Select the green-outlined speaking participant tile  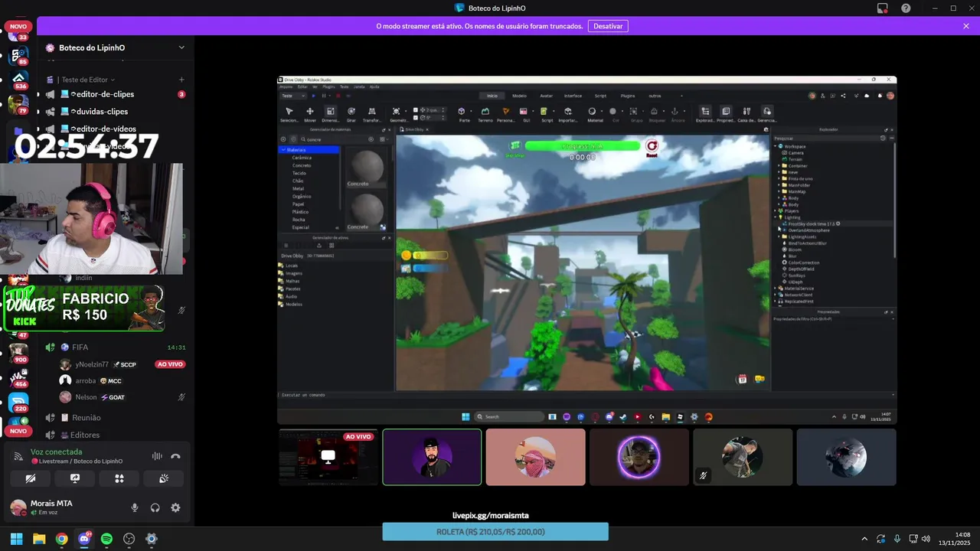click(x=432, y=457)
